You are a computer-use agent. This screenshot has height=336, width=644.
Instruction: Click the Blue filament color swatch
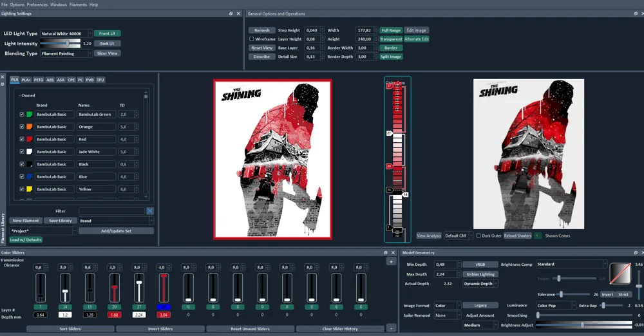coord(29,176)
